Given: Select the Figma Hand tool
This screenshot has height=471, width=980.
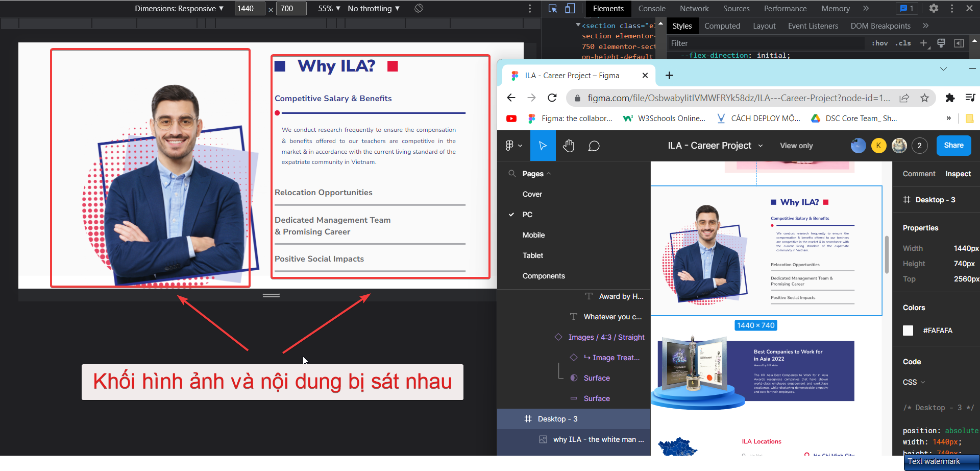Looking at the screenshot, I should click(x=569, y=146).
